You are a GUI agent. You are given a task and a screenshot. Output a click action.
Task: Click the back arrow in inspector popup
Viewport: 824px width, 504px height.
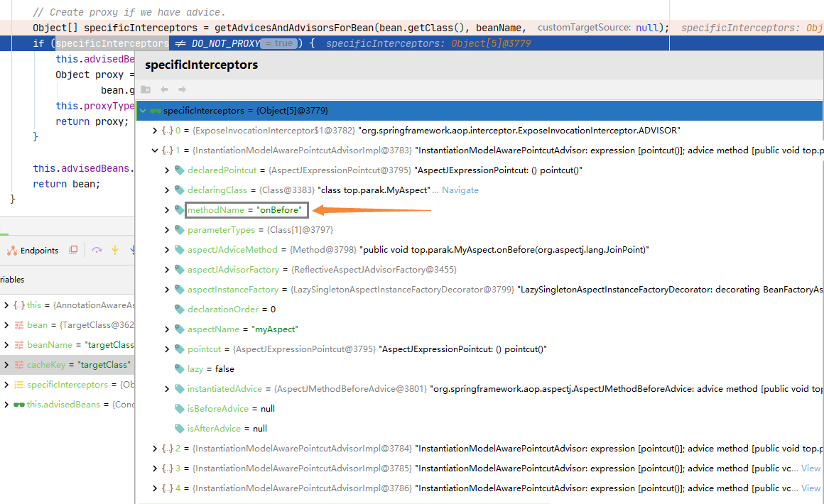coord(165,89)
